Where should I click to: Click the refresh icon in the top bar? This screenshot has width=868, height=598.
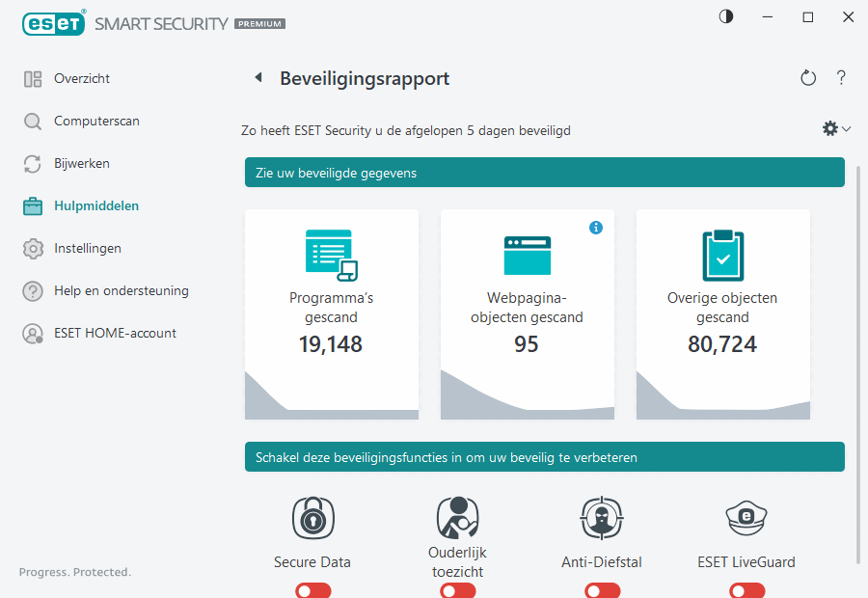[x=808, y=78]
